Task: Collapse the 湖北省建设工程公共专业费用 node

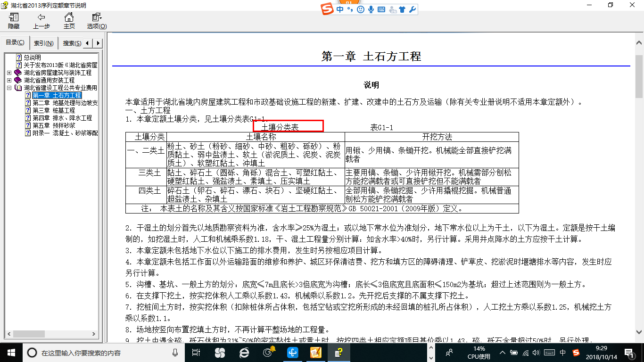Action: (9, 88)
